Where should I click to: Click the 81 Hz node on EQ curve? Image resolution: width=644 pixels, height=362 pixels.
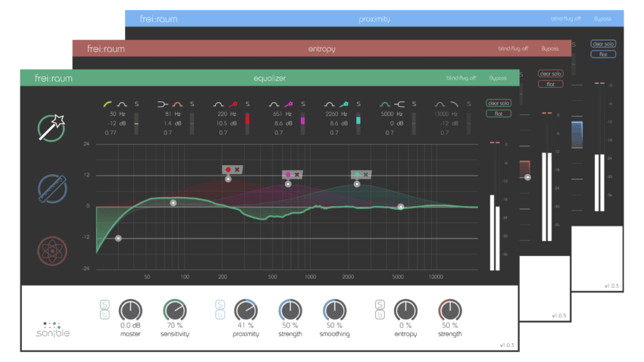coord(174,203)
